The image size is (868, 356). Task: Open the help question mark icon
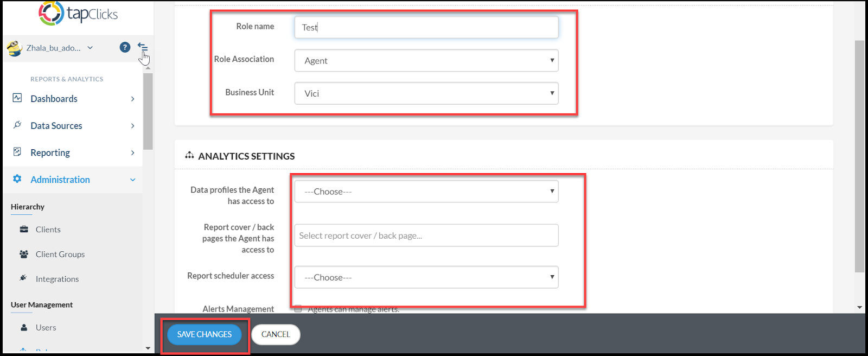point(125,47)
